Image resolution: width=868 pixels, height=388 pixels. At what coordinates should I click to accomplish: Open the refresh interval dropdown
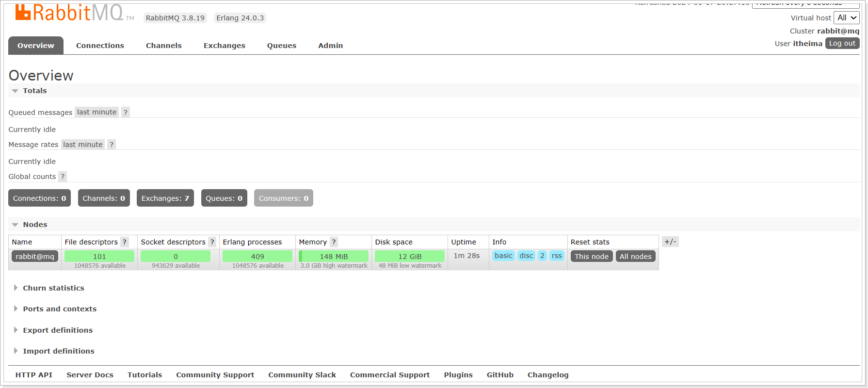805,4
